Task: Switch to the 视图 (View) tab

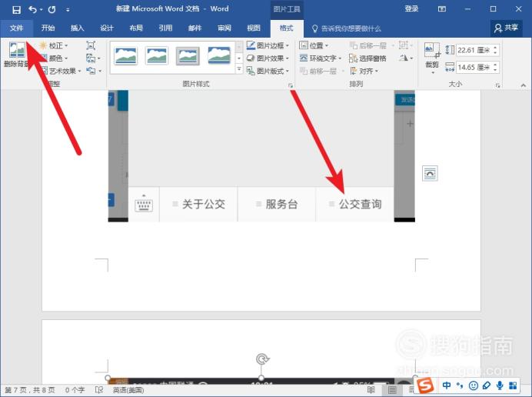Action: (x=254, y=28)
